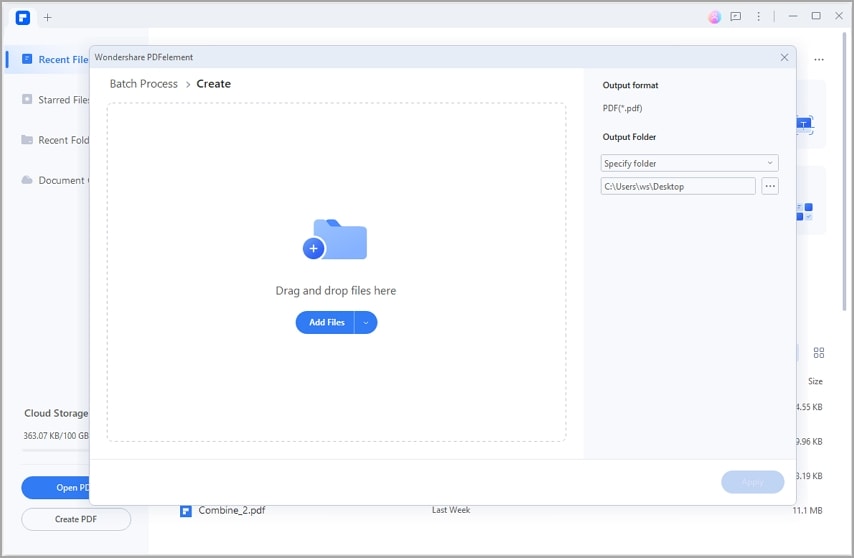Click the Size column header

point(815,381)
